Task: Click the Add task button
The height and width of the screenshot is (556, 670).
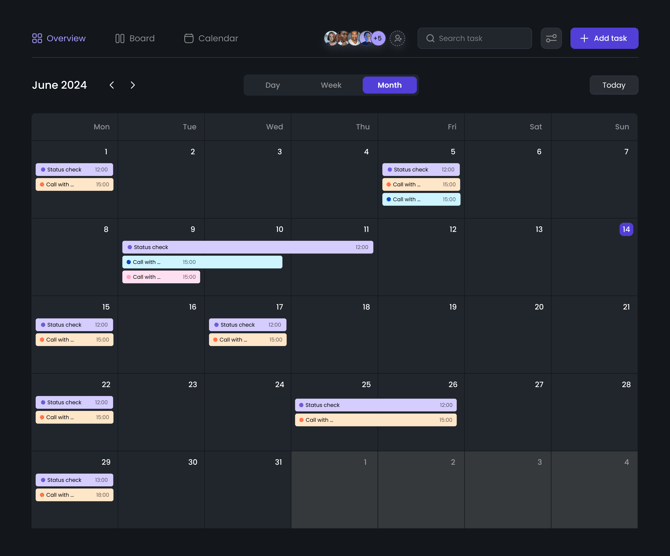Action: (x=604, y=38)
